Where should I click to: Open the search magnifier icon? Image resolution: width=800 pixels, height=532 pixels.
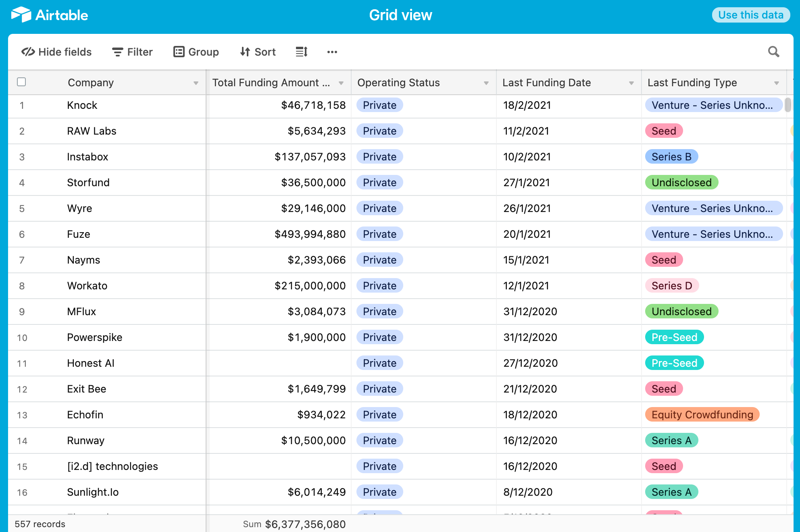click(773, 52)
